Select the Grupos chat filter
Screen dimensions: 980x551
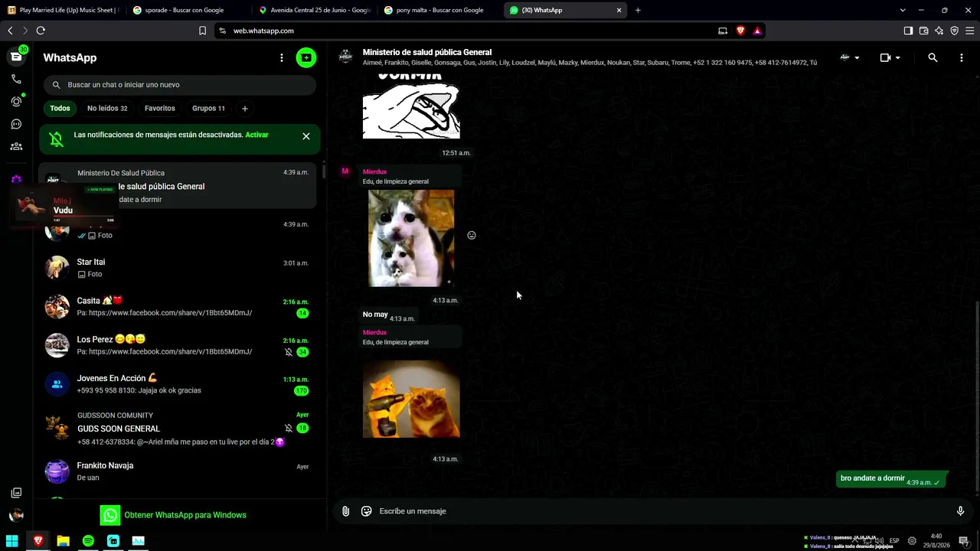(x=208, y=109)
